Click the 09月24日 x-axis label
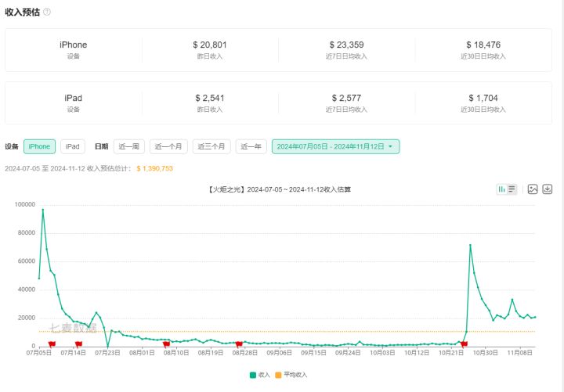564x392 pixels. pyautogui.click(x=348, y=353)
